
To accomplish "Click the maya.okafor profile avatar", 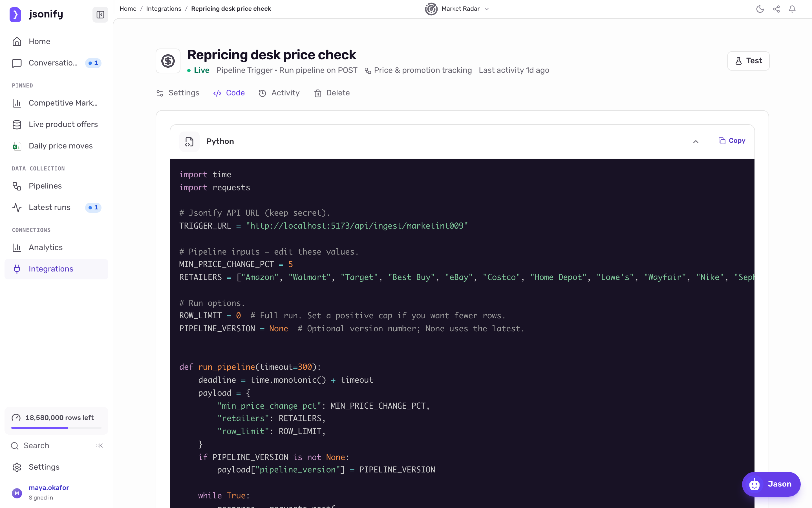I will [x=17, y=493].
